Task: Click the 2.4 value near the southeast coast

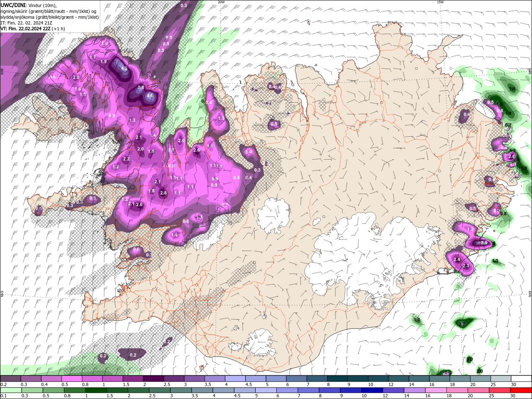Action: click(457, 260)
